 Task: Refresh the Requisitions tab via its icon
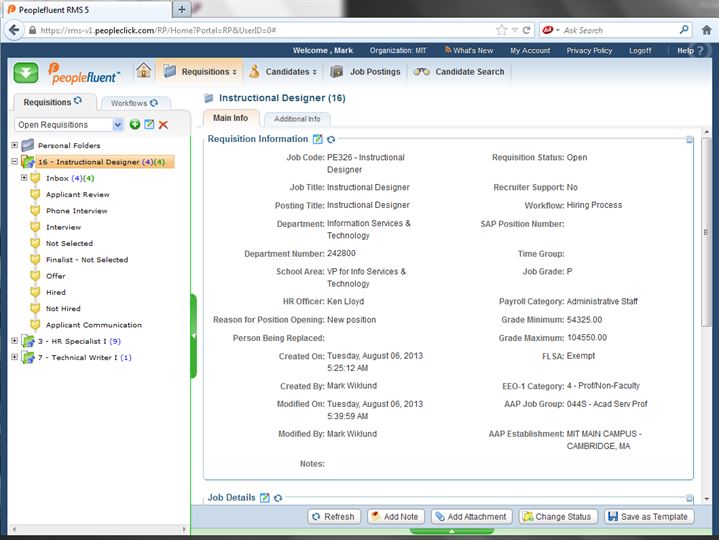coord(78,102)
